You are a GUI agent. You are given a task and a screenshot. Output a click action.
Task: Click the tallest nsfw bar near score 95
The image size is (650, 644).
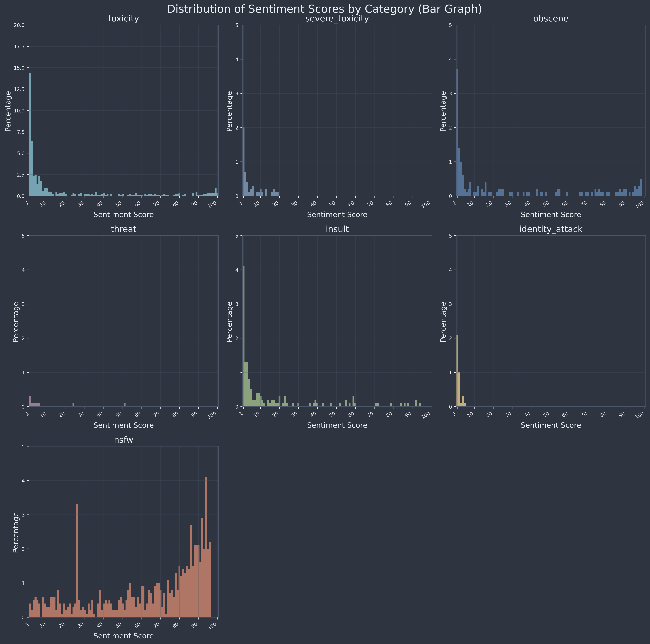click(x=206, y=547)
